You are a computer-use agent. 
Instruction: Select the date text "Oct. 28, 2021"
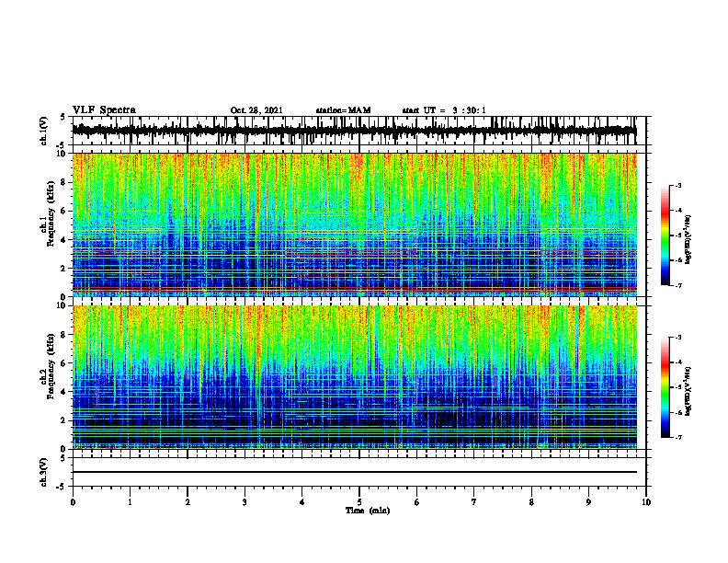coord(256,110)
